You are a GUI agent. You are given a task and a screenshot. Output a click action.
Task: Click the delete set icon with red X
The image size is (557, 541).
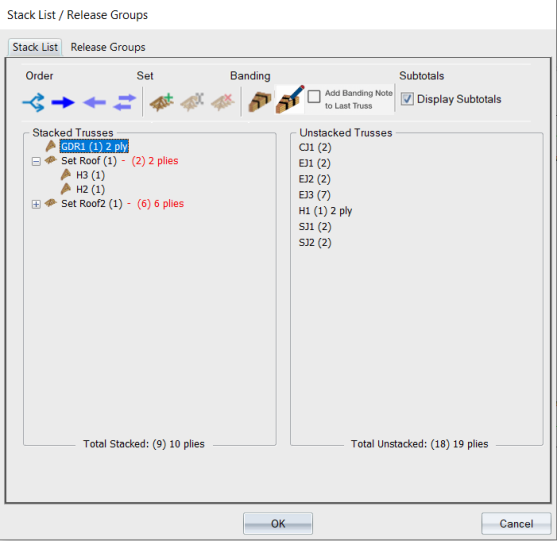point(223,103)
